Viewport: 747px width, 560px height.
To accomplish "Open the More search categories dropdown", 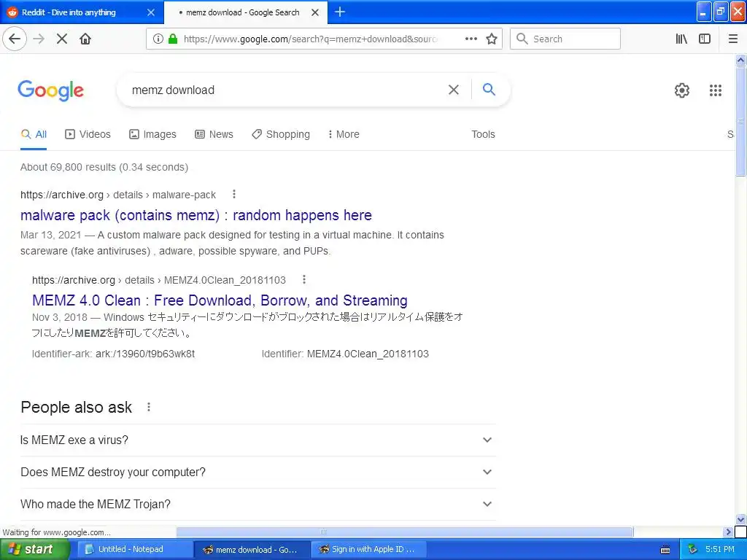I will tap(344, 134).
